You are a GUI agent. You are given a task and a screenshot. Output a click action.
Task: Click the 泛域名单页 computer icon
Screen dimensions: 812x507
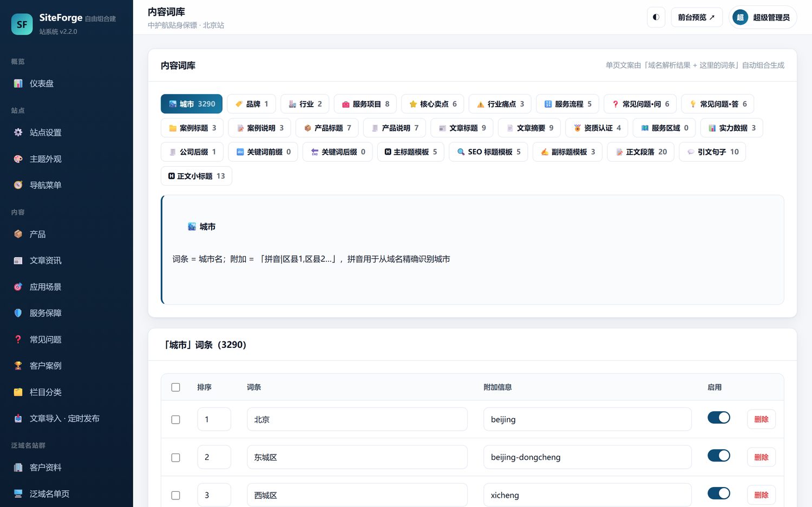pyautogui.click(x=18, y=493)
